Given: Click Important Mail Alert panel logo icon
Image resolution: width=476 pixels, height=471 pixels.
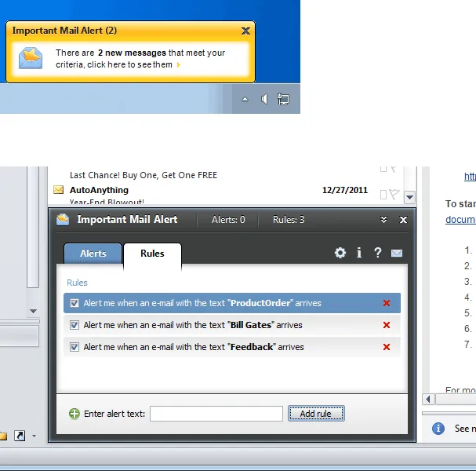Looking at the screenshot, I should pyautogui.click(x=63, y=219).
